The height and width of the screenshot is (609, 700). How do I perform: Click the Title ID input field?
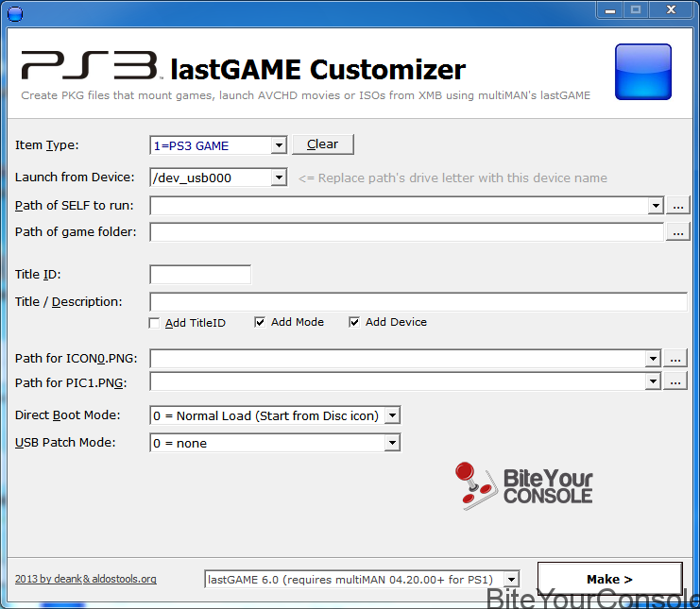[200, 275]
